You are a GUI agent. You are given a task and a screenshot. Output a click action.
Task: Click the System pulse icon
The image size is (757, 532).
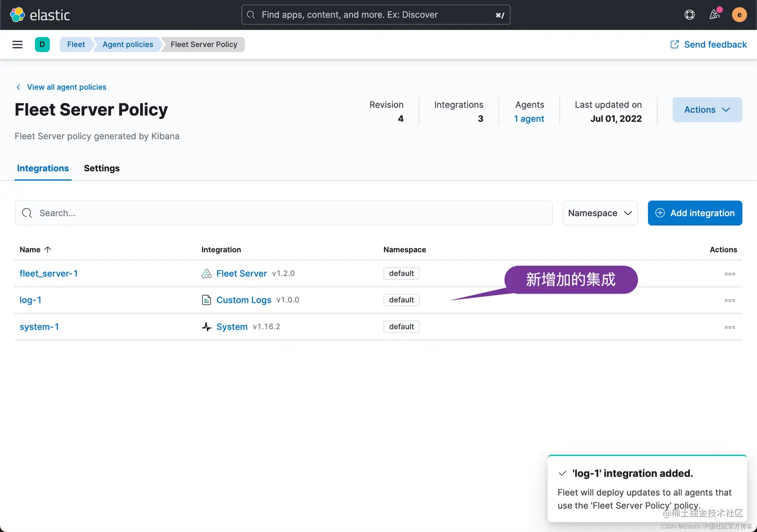[206, 327]
